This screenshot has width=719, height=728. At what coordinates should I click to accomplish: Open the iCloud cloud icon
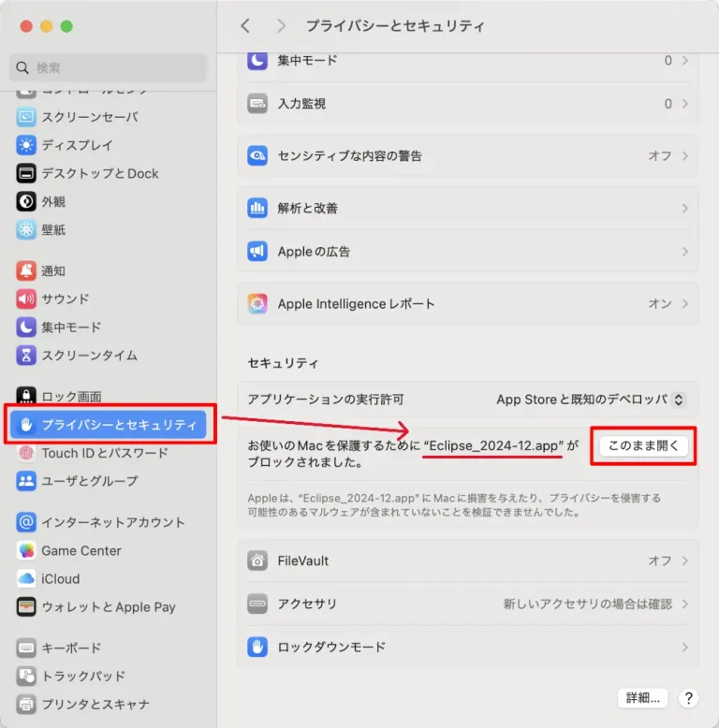[x=26, y=579]
